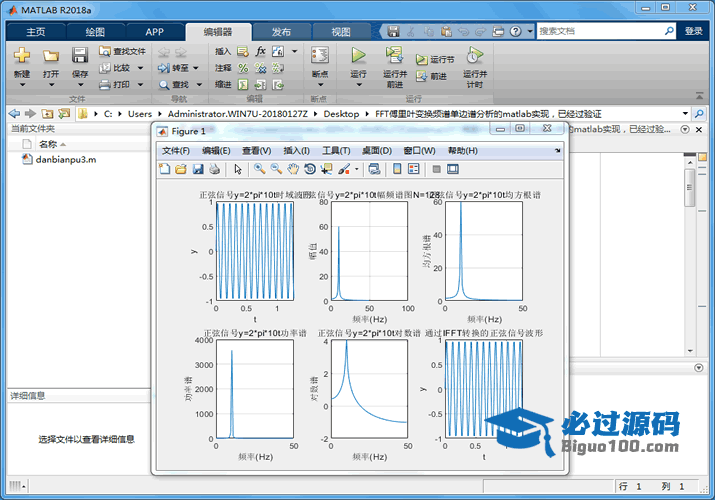The image size is (715, 500).
Task: Click the uncomment icon with the cross
Action: [x=260, y=68]
